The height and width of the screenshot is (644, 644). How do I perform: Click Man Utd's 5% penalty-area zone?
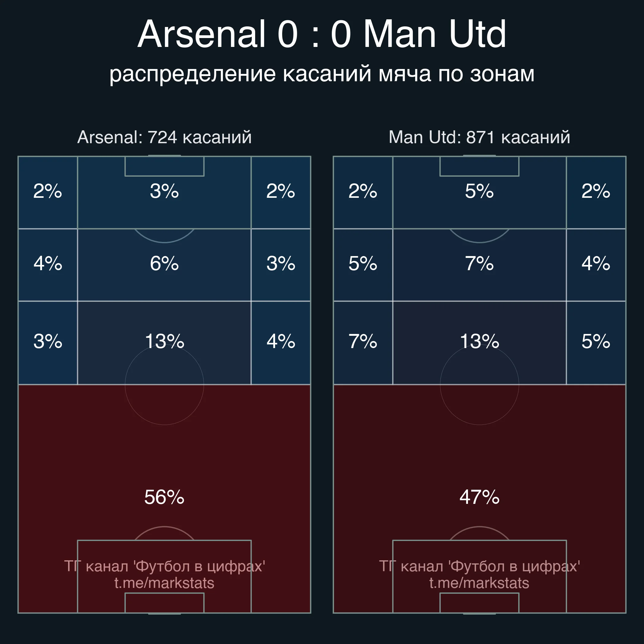pos(479,191)
